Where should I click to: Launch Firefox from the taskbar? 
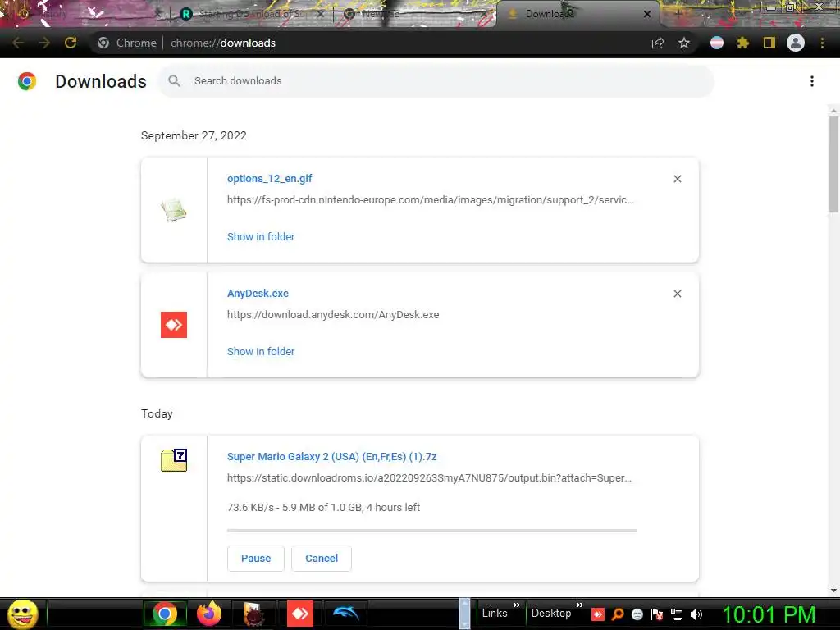(209, 614)
